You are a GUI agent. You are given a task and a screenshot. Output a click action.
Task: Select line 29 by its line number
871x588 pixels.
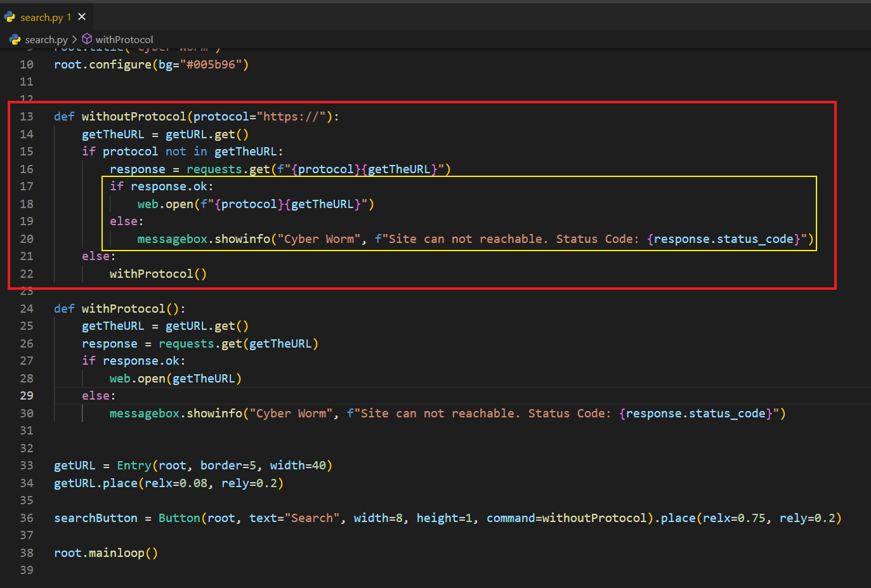point(27,396)
